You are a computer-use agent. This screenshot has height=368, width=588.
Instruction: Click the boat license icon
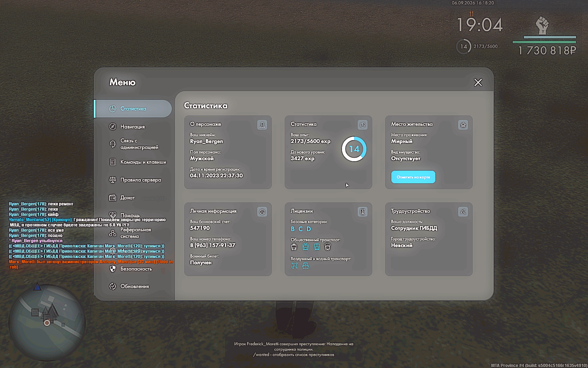306,266
